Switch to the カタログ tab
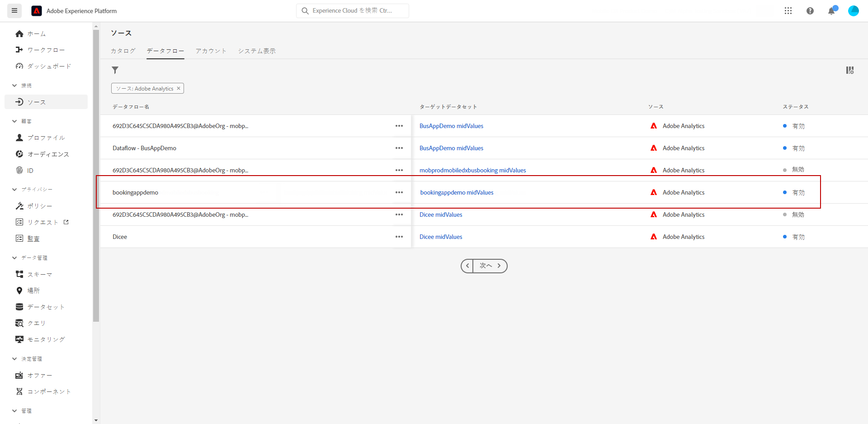 pos(123,51)
